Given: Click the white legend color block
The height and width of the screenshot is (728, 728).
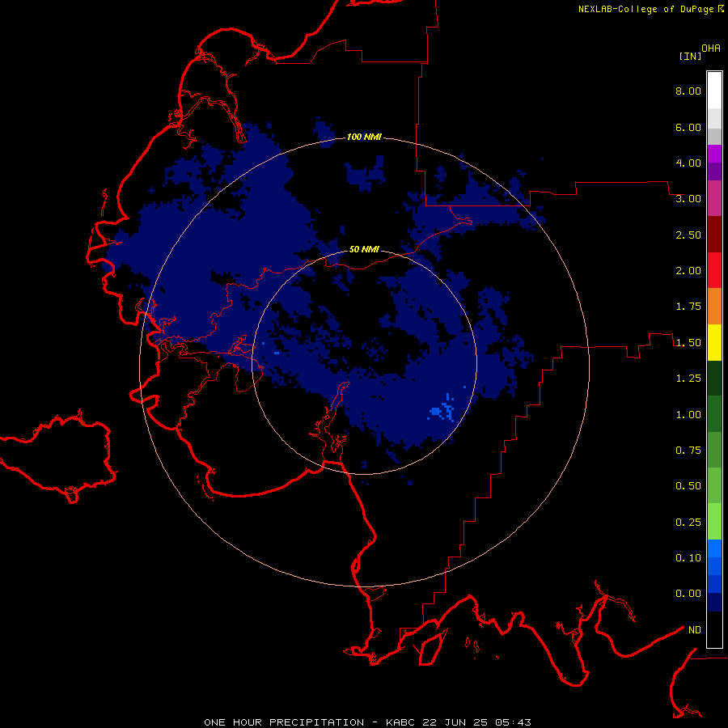Looking at the screenshot, I should (x=714, y=91).
